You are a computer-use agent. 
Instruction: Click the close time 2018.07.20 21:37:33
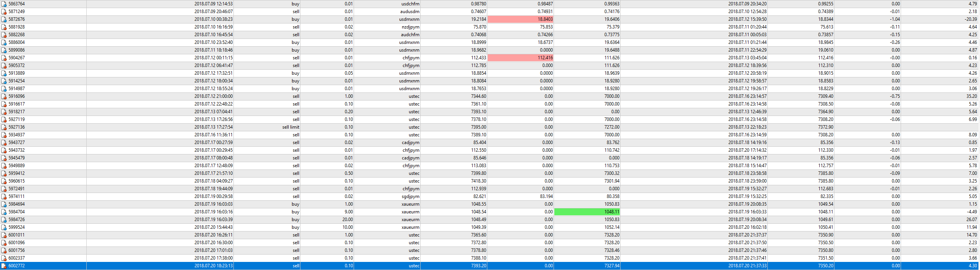pos(747,266)
